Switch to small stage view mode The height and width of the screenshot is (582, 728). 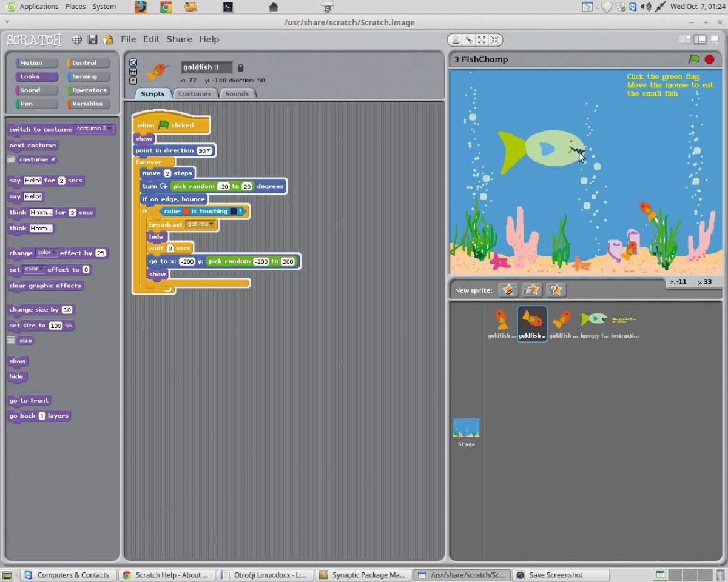(x=685, y=39)
